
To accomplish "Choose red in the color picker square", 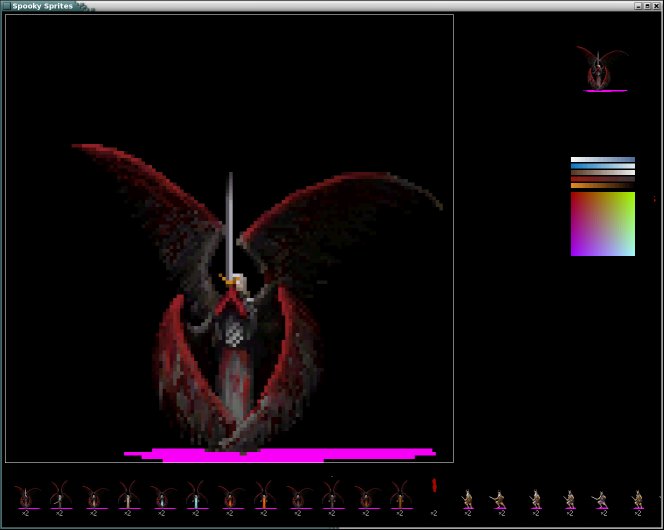I will 576,198.
